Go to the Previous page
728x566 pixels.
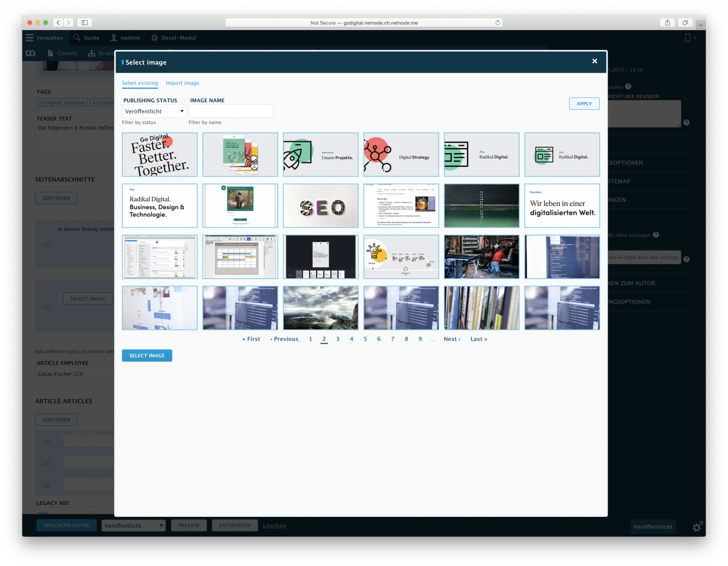pos(284,339)
